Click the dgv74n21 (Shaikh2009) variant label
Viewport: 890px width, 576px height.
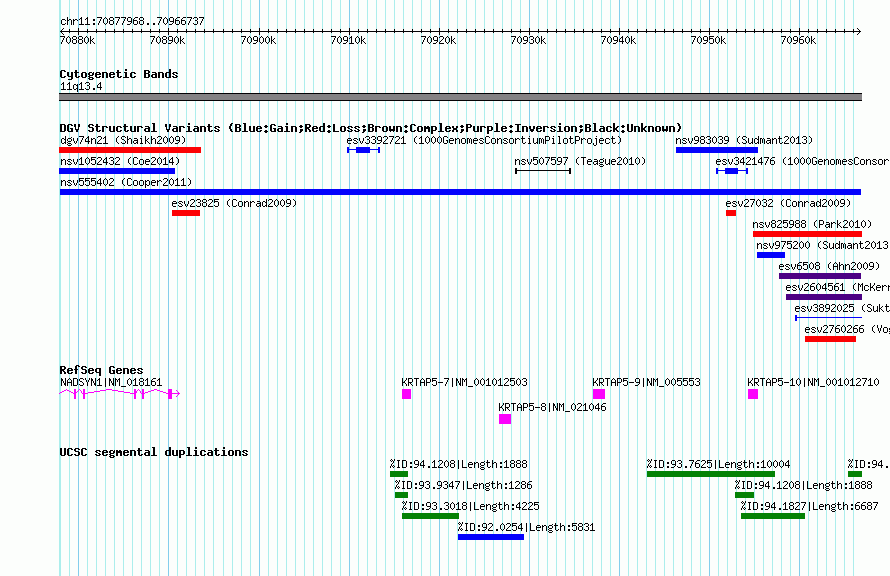coord(123,140)
